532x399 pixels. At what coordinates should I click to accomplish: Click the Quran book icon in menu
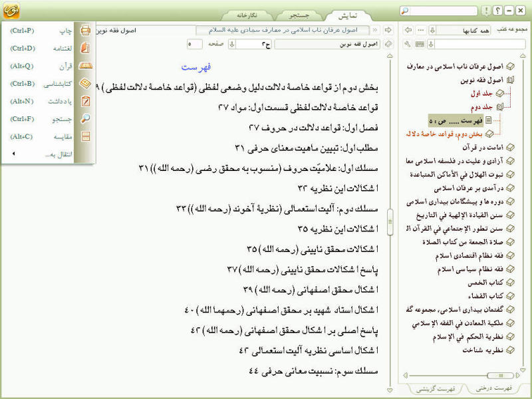coord(86,66)
